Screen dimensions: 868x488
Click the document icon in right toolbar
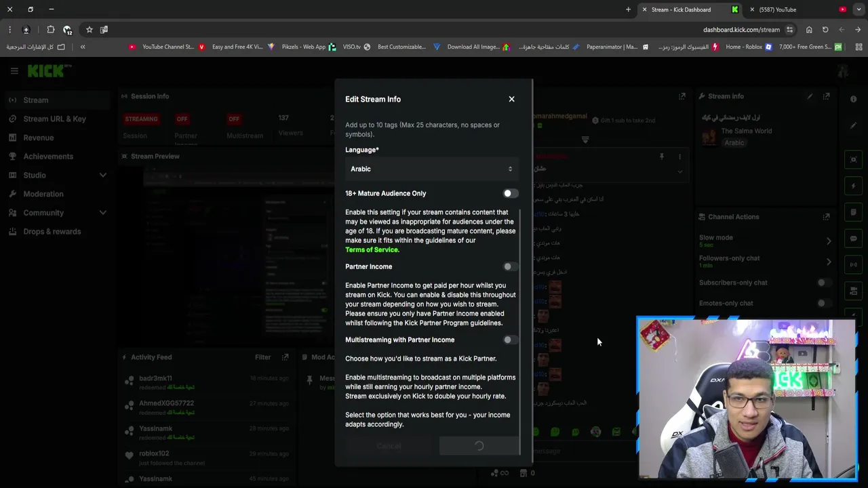pyautogui.click(x=854, y=212)
